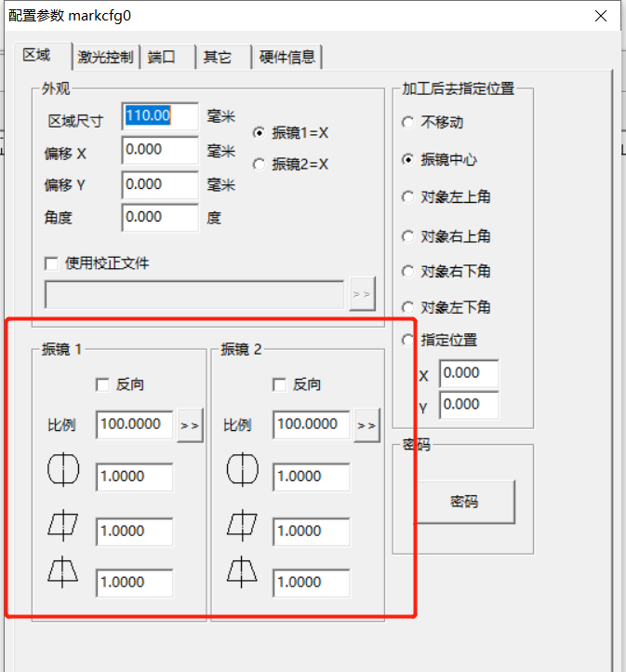Click the barrel distortion icon under 振镜 2
Image resolution: width=626 pixels, height=672 pixels.
(x=243, y=472)
